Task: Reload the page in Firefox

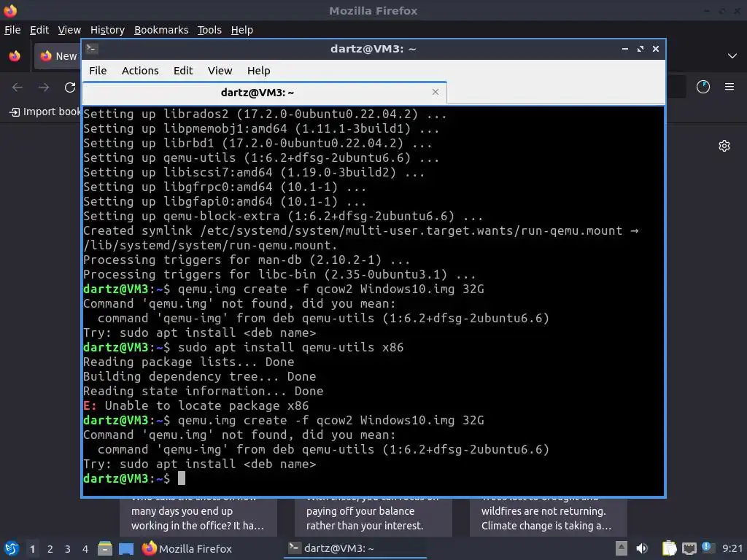Action: point(70,87)
